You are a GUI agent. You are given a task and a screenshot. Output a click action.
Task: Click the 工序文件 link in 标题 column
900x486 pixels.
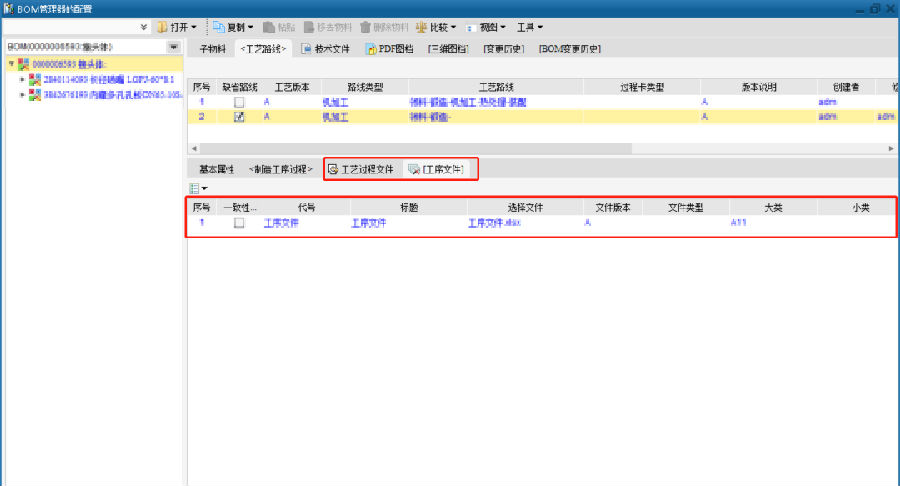point(368,223)
